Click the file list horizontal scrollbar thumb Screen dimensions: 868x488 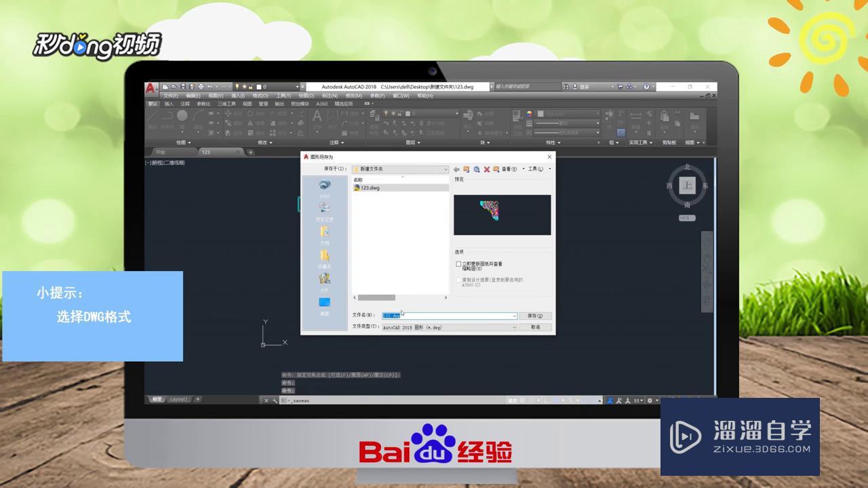point(376,298)
